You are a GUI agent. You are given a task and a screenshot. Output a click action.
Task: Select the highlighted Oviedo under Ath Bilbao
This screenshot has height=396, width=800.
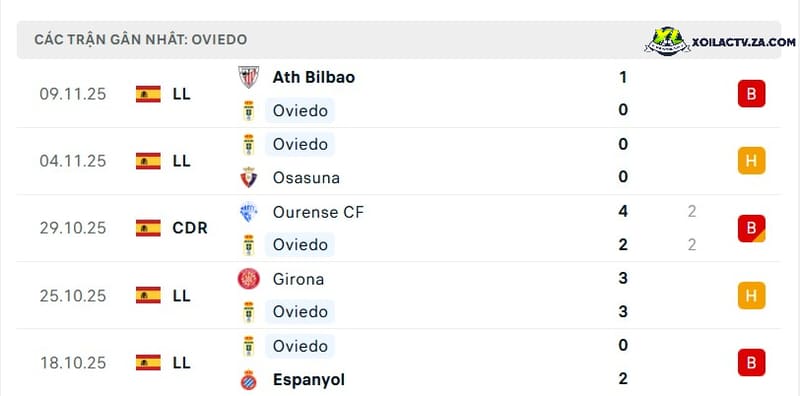tap(300, 110)
